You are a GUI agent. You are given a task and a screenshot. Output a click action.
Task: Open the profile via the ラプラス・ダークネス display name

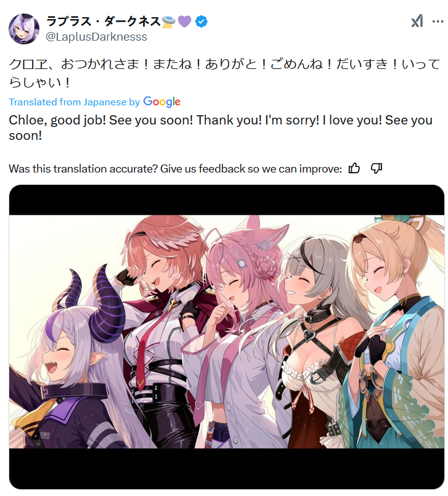pos(104,22)
